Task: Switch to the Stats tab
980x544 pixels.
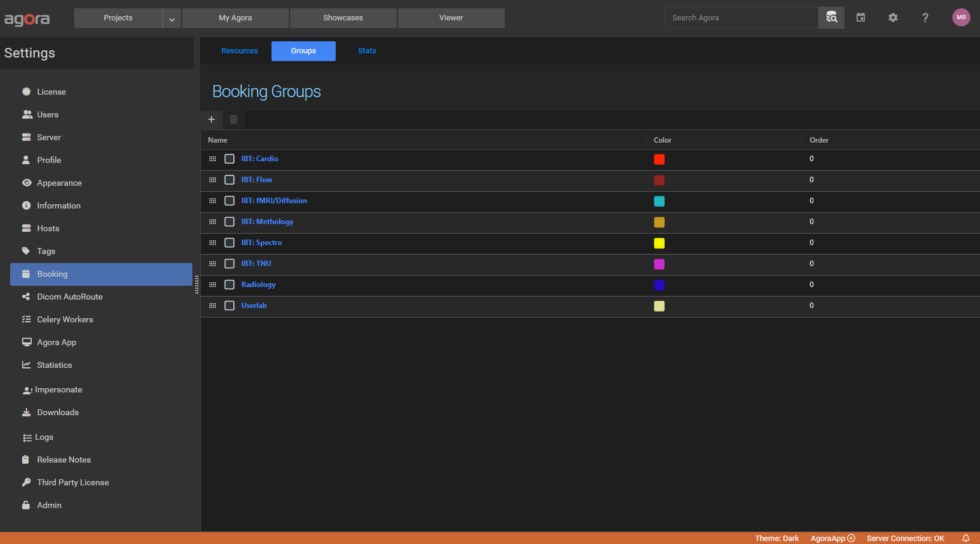Action: [x=367, y=51]
